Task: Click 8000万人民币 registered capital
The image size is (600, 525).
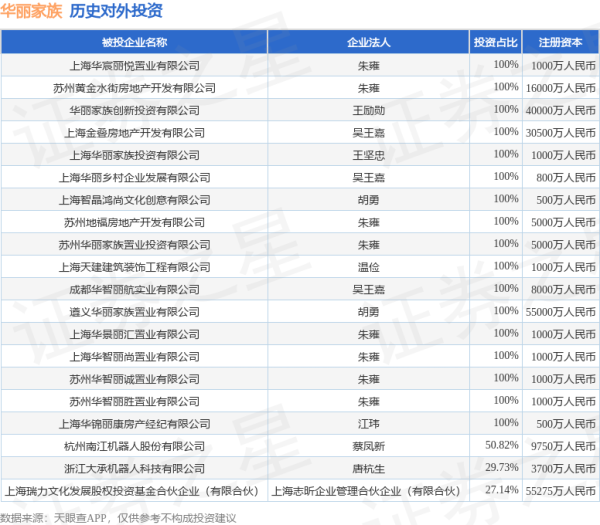Action: click(x=563, y=289)
